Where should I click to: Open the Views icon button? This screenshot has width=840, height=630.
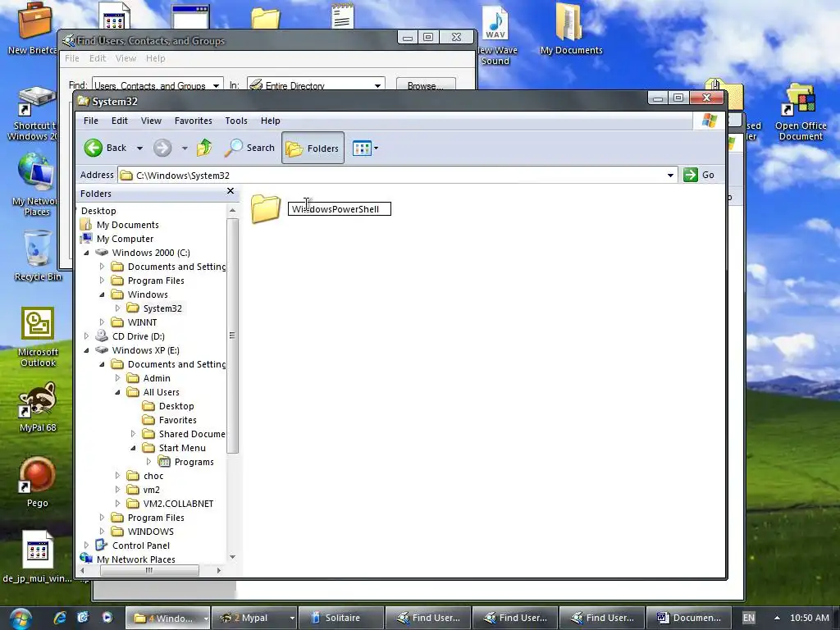[362, 148]
